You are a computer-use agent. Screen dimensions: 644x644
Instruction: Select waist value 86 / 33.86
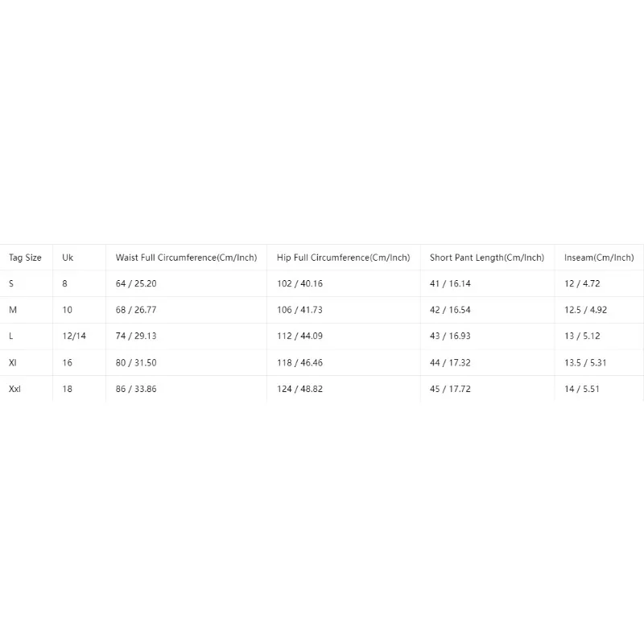tap(136, 389)
